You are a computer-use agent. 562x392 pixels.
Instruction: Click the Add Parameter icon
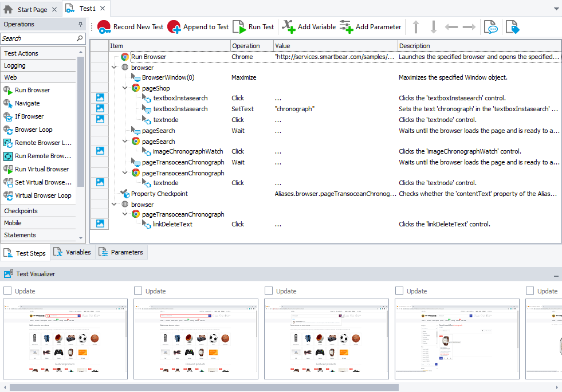point(345,27)
